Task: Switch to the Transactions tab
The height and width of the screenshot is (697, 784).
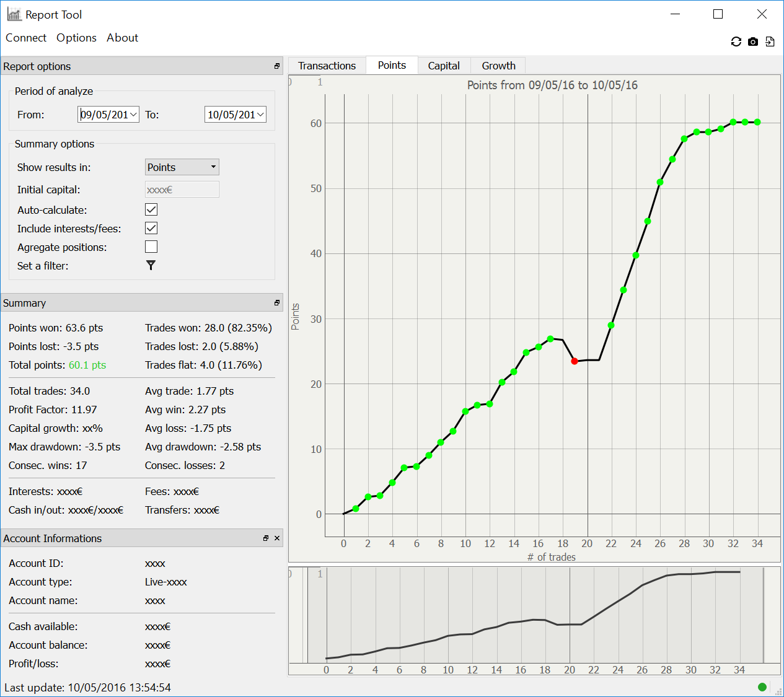Action: pos(327,66)
